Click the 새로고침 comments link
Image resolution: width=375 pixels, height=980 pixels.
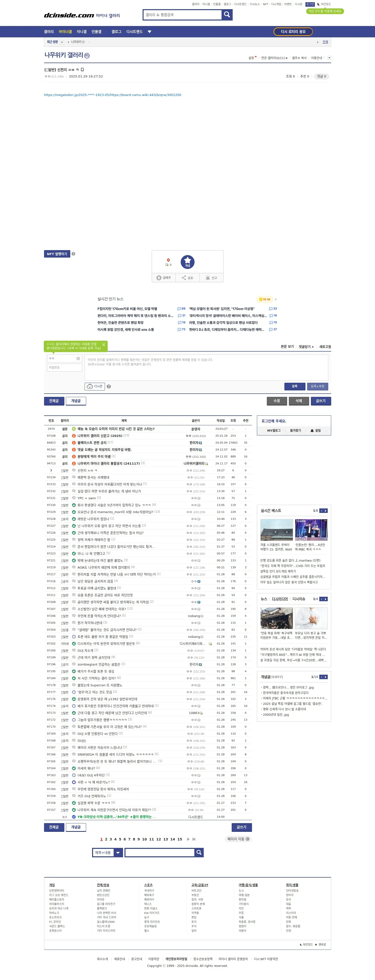coord(325,347)
